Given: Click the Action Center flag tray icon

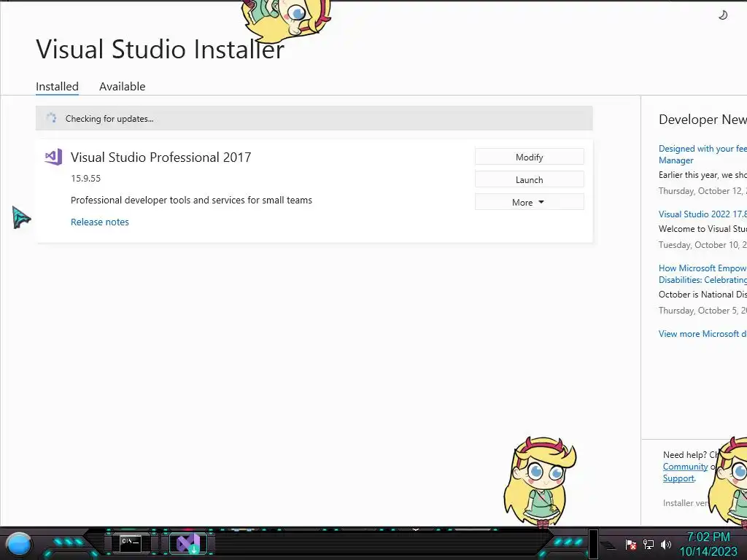Looking at the screenshot, I should tap(631, 544).
